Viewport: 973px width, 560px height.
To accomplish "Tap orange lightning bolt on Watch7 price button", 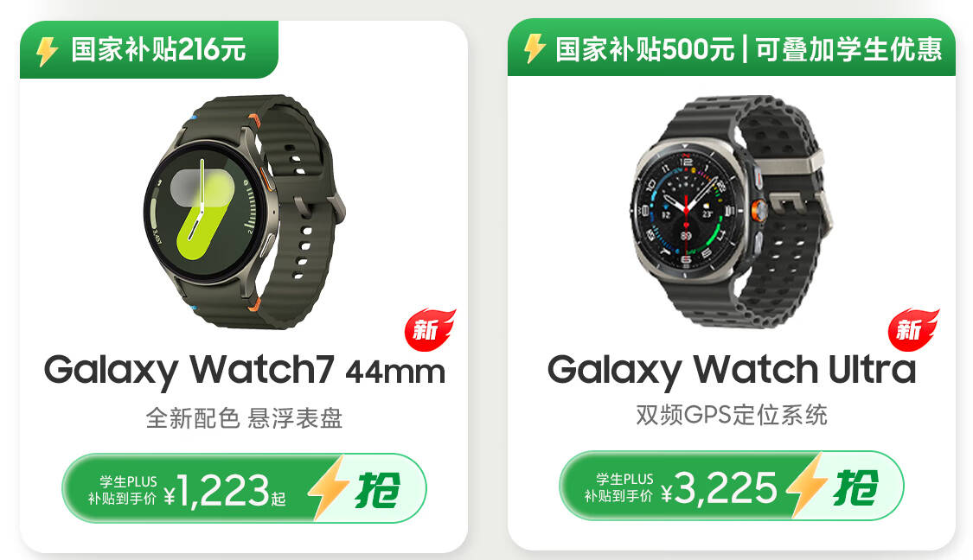I will coord(326,487).
